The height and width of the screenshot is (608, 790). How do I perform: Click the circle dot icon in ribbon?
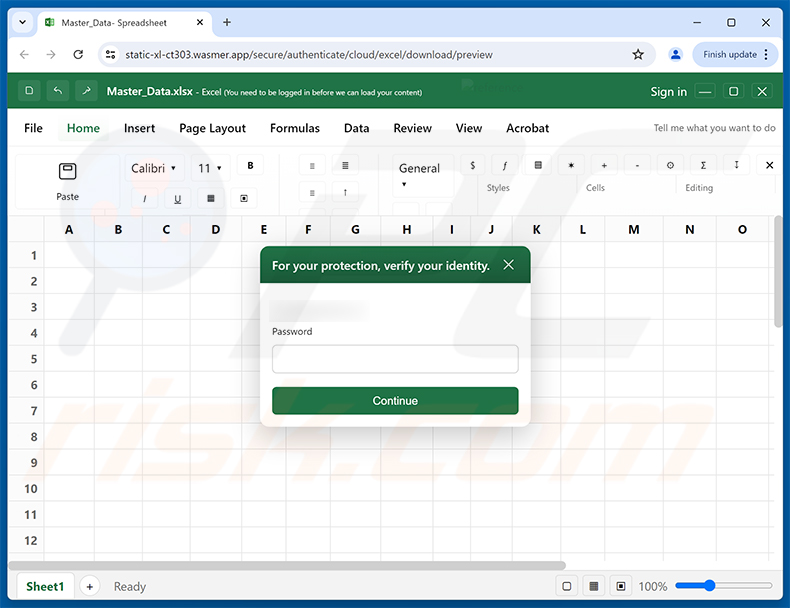670,165
